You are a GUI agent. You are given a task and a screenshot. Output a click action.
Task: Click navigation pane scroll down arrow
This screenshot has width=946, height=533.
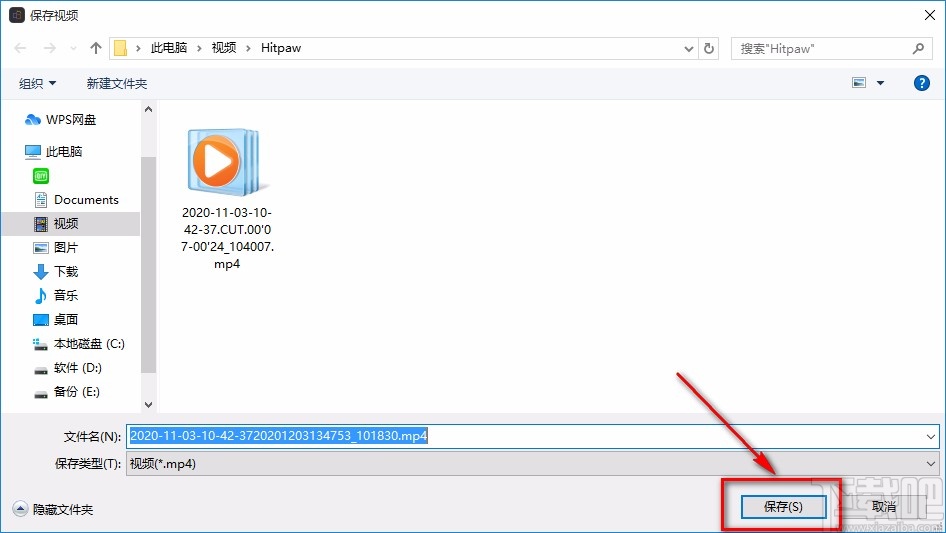[148, 405]
